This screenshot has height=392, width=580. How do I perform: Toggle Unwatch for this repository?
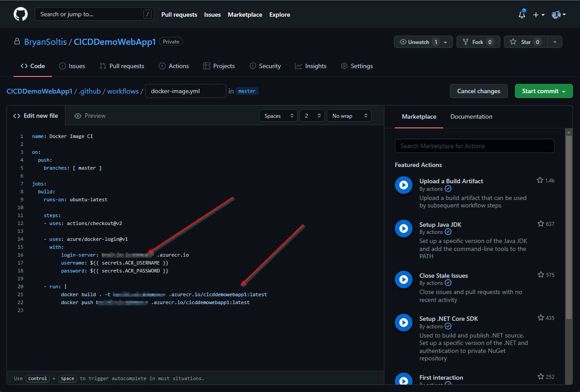419,42
